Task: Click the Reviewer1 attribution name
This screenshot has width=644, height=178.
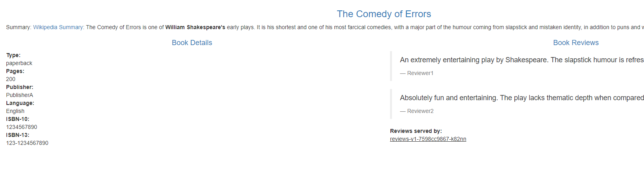Action: point(420,73)
